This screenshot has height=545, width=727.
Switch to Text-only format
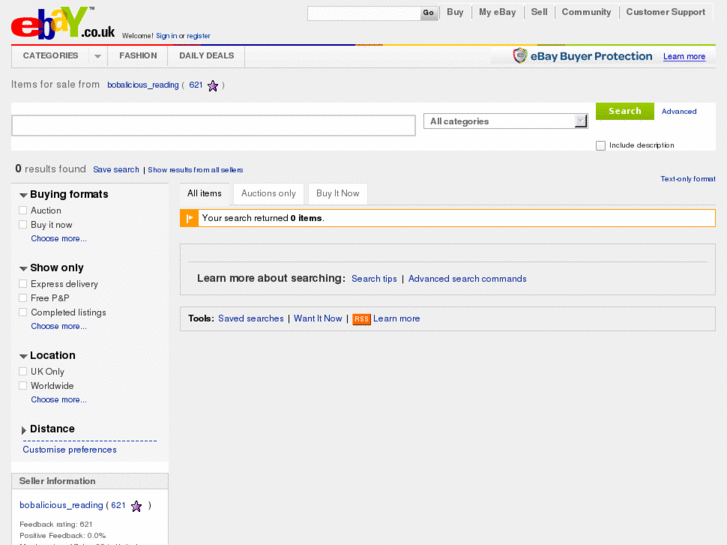688,179
